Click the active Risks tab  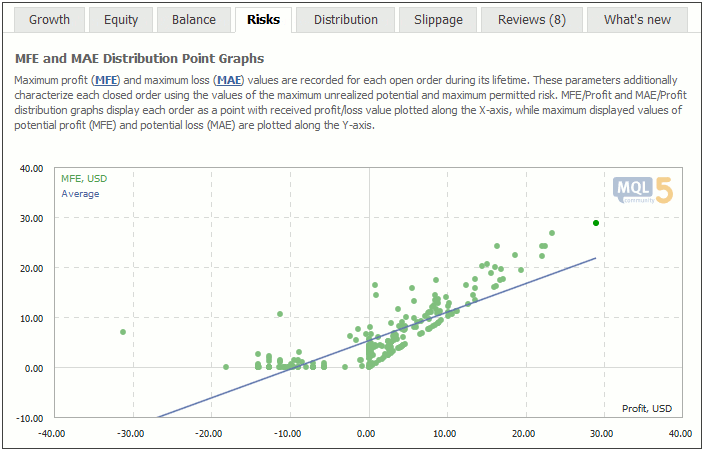click(x=263, y=20)
